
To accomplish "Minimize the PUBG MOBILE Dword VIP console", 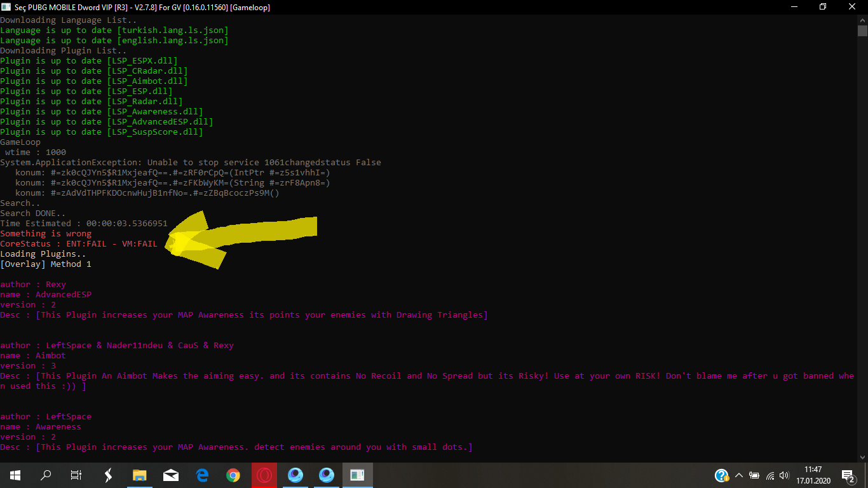I will [794, 6].
